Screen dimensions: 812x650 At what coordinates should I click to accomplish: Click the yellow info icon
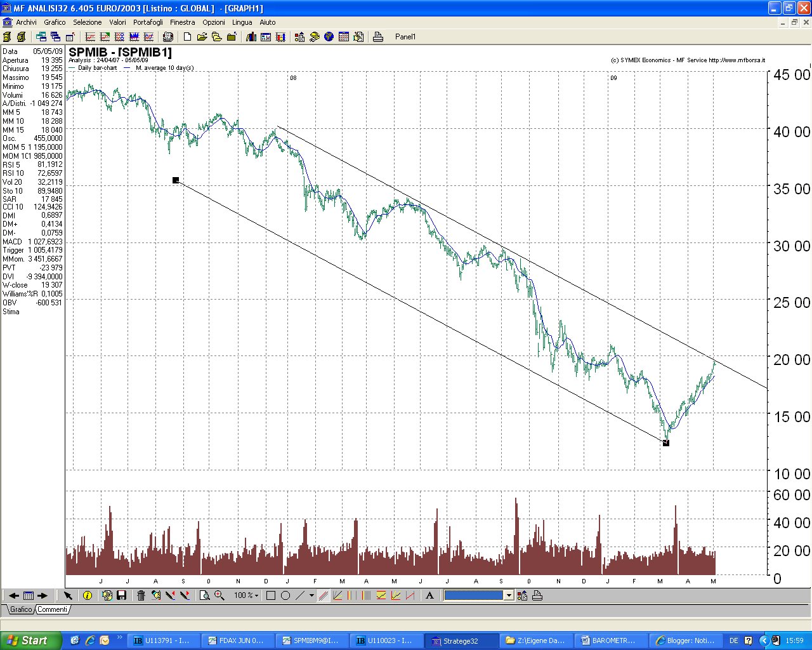coord(88,595)
